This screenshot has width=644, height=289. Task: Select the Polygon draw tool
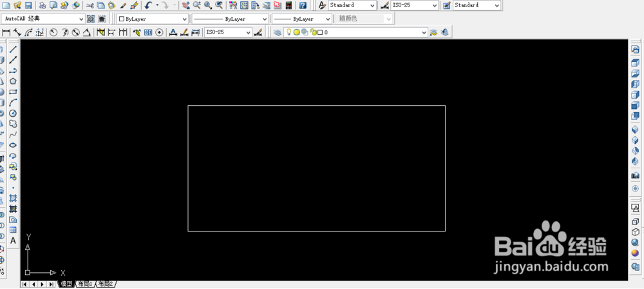tap(13, 81)
